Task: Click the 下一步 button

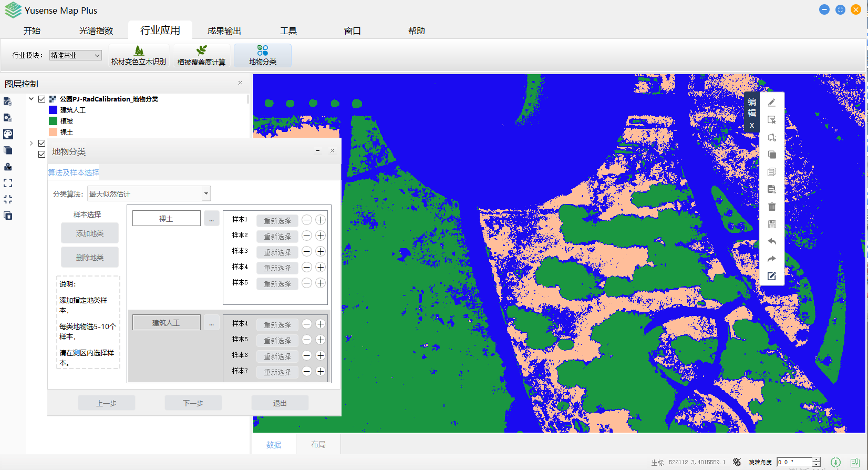Action: [193, 403]
